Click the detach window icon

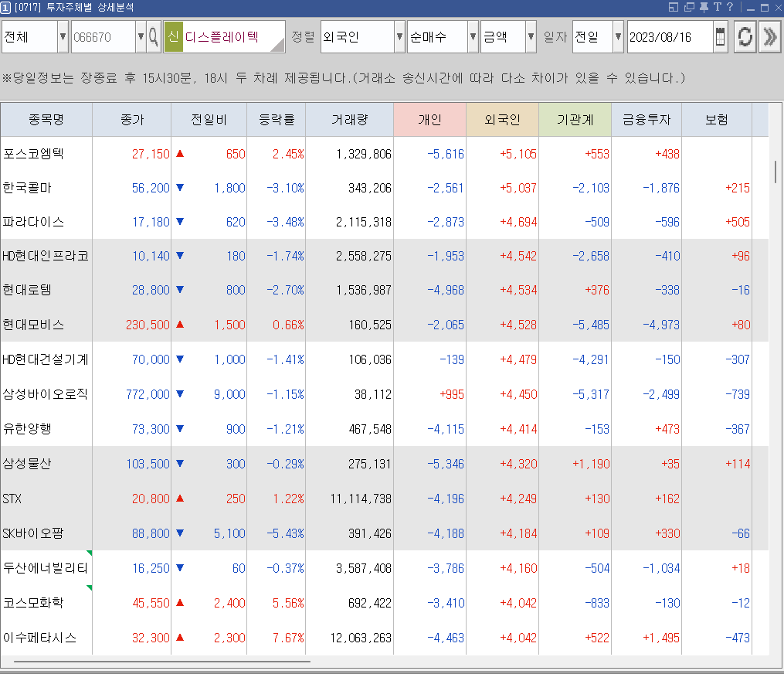point(690,7)
